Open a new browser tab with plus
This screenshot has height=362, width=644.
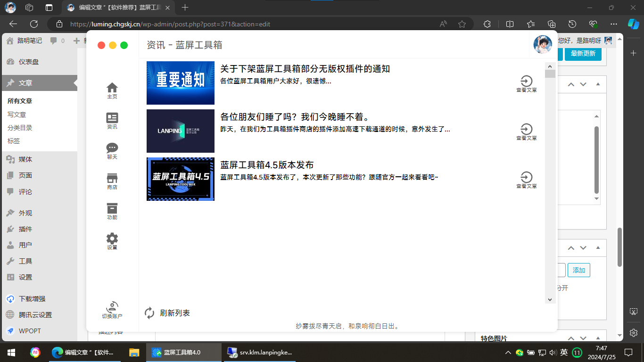(x=185, y=8)
